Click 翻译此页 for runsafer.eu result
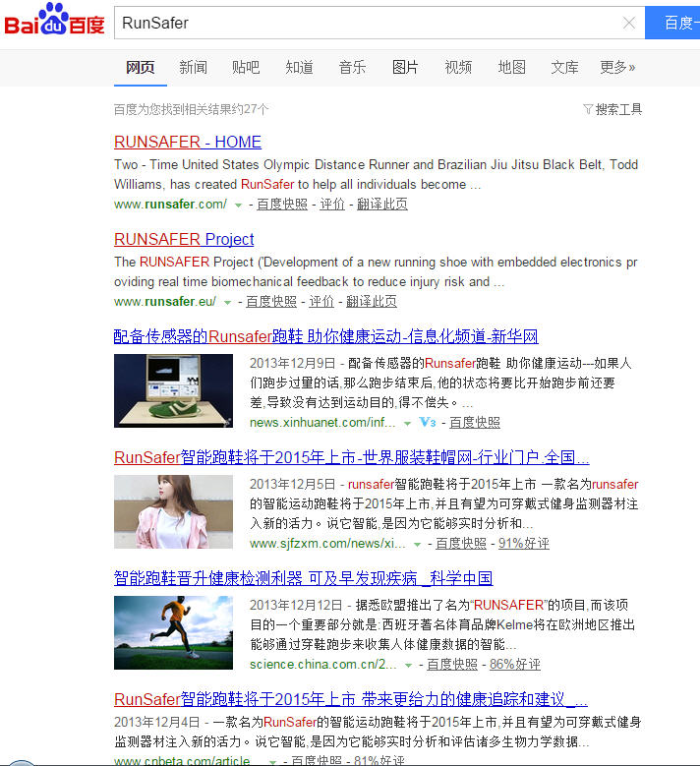Image resolution: width=700 pixels, height=766 pixels. click(x=372, y=302)
